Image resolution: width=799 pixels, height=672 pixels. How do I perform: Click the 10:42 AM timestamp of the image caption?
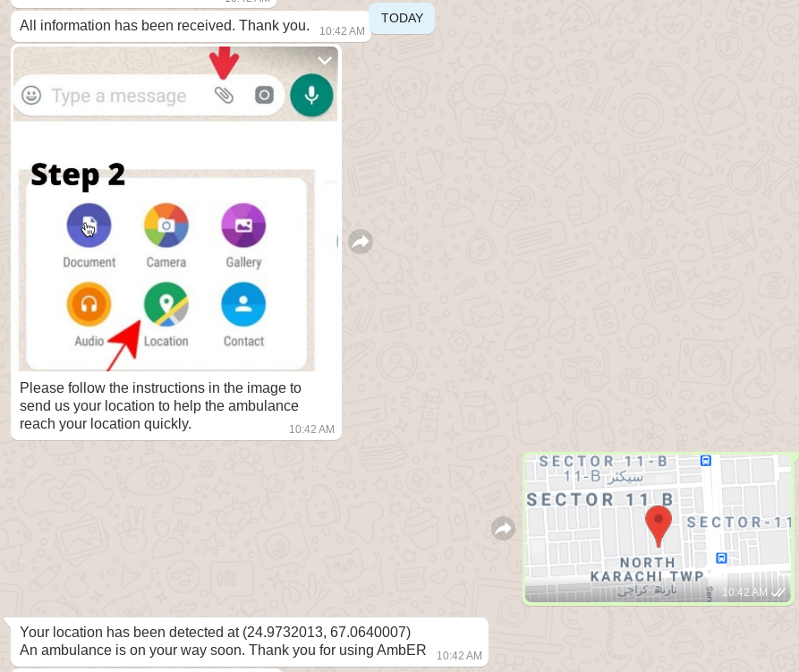pyautogui.click(x=311, y=430)
